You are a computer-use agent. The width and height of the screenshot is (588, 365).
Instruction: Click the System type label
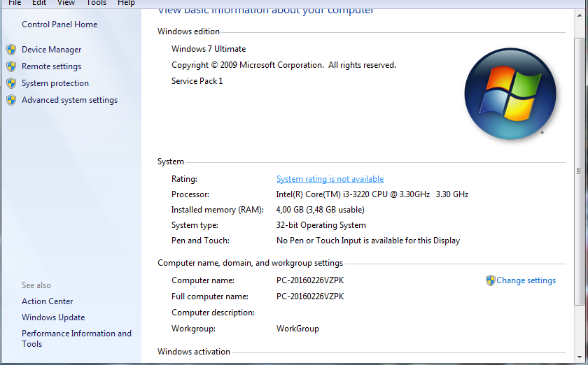tap(195, 225)
